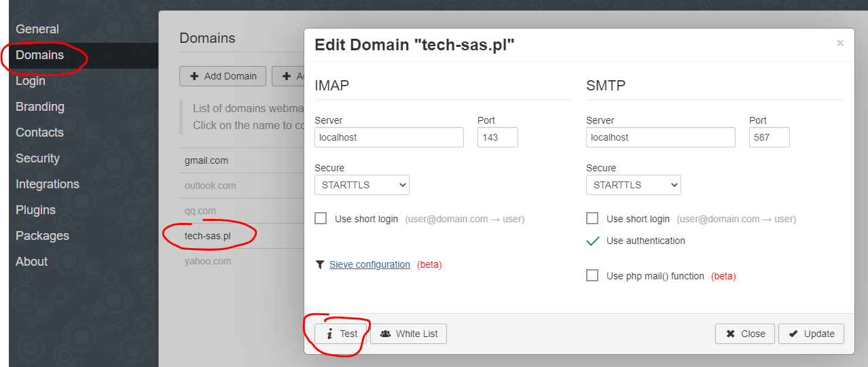Click the filter icon beside Sieve configuration

pos(320,264)
